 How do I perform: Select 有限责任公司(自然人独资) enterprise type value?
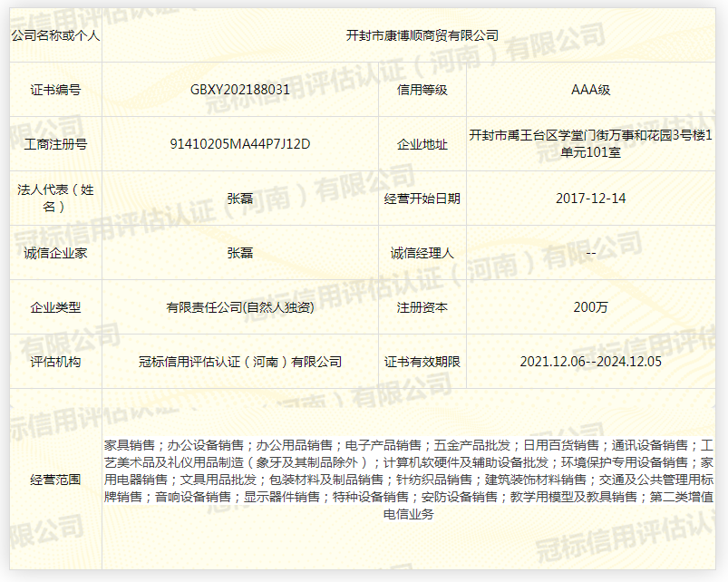pos(240,307)
